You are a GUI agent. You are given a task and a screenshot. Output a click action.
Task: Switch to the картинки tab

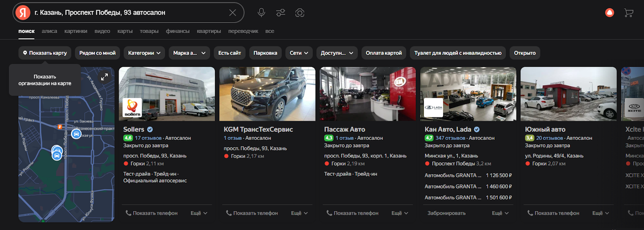point(76,31)
